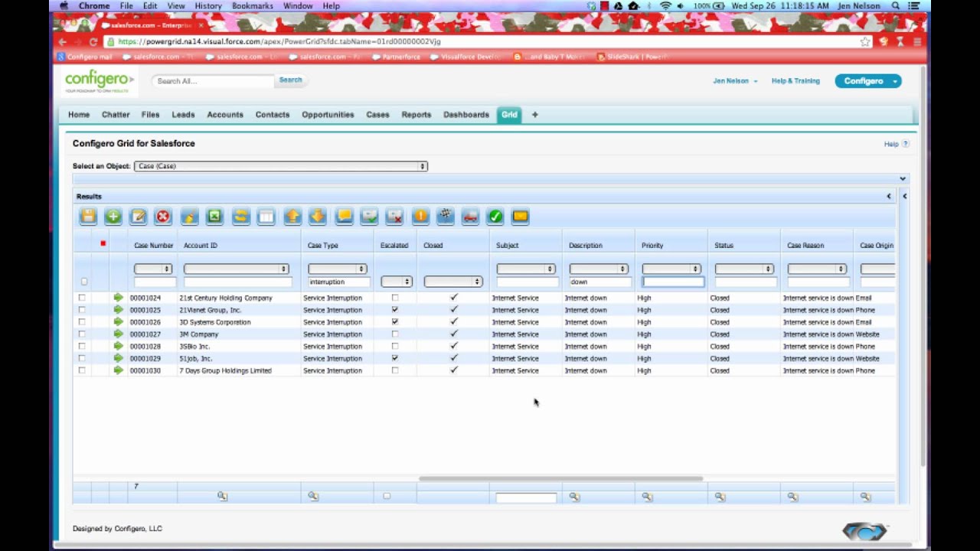Click the card with red X icon
The height and width of the screenshot is (551, 980).
[x=394, y=217]
